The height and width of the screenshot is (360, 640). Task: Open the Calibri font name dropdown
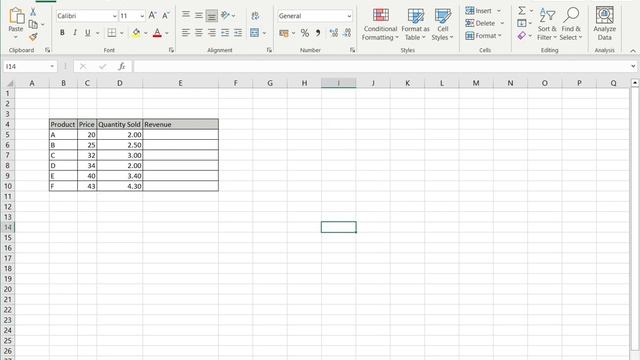(x=114, y=16)
